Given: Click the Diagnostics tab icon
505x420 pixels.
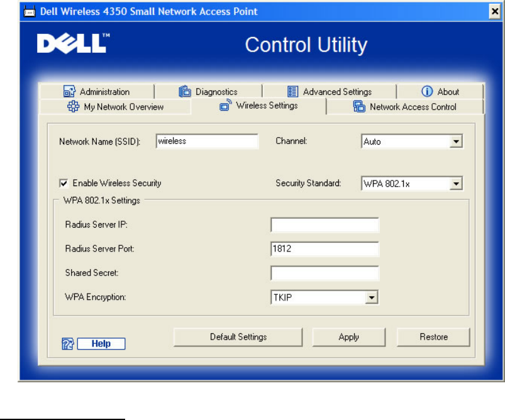Looking at the screenshot, I should pyautogui.click(x=185, y=91).
